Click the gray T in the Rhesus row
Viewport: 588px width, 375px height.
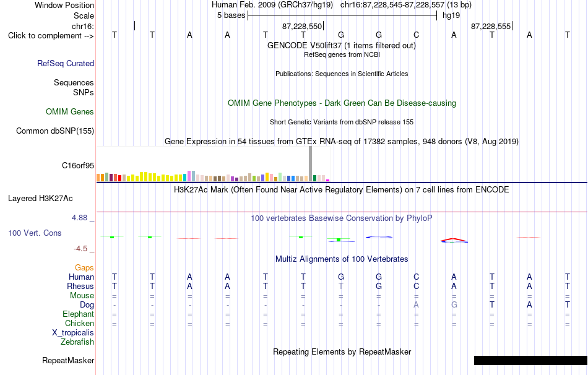[341, 286]
